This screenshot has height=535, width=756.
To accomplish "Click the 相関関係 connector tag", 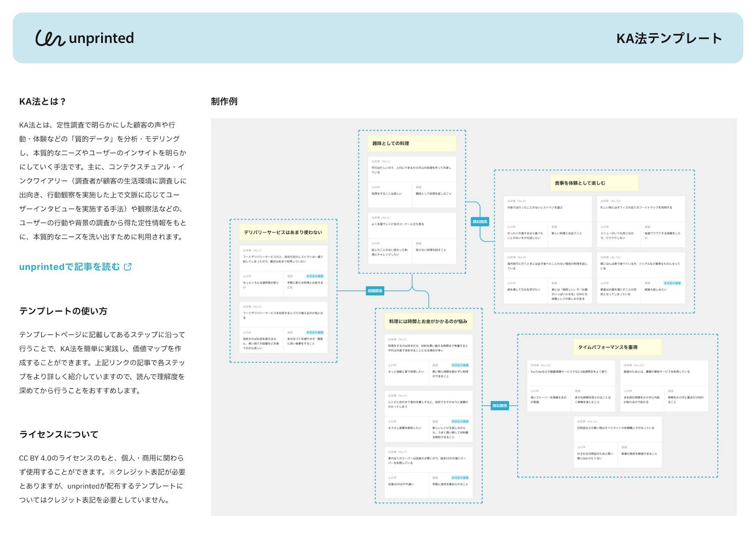I will coord(374,291).
